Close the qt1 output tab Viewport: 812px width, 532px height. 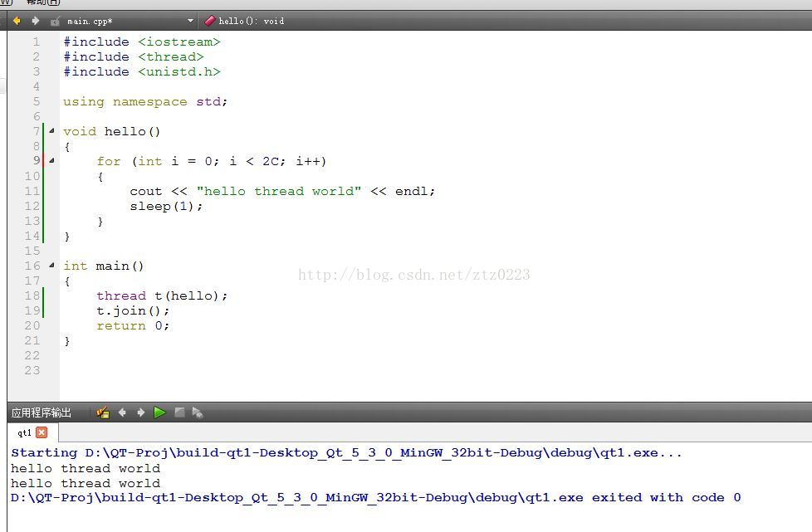point(42,432)
